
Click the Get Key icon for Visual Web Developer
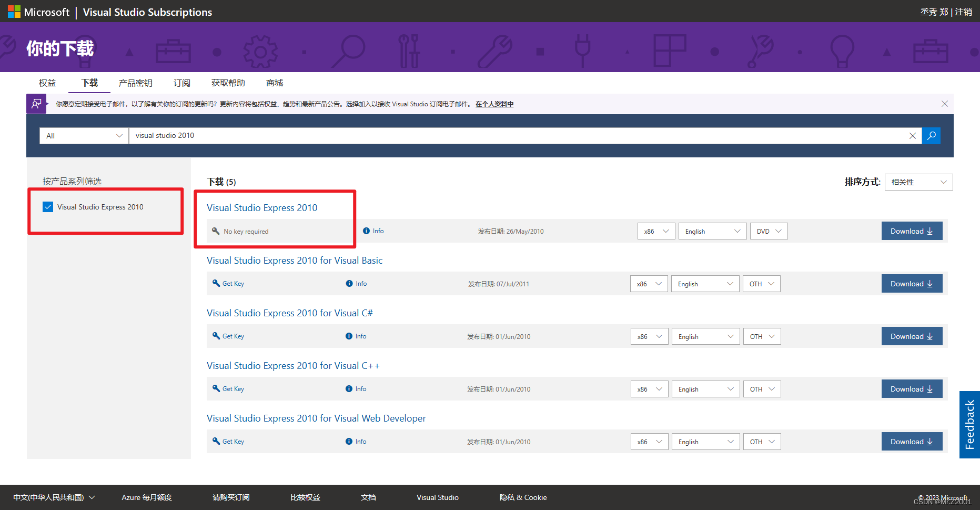coord(216,441)
